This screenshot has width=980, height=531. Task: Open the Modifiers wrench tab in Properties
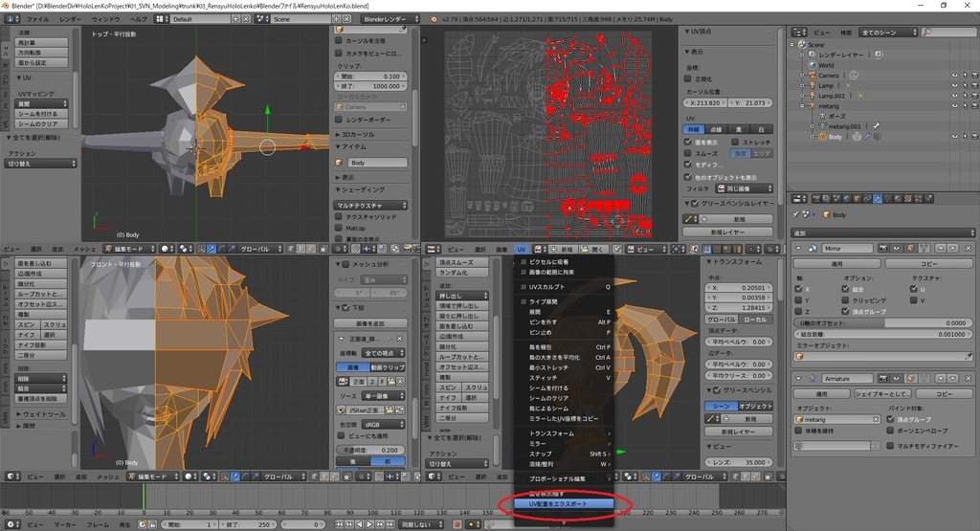tap(878, 199)
